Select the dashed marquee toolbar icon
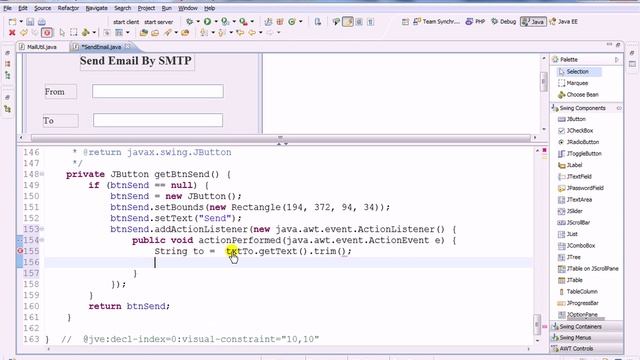This screenshot has width=640, height=360. (73, 33)
